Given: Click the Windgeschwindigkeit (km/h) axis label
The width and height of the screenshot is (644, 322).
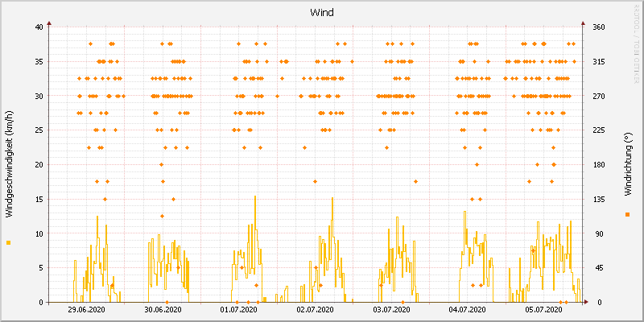Looking at the screenshot, I should 9,166.
